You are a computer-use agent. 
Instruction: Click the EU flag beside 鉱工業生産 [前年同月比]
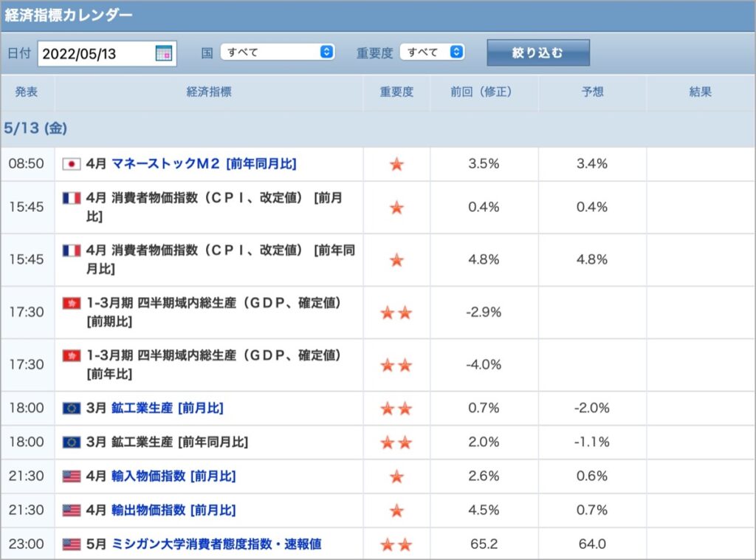(72, 443)
